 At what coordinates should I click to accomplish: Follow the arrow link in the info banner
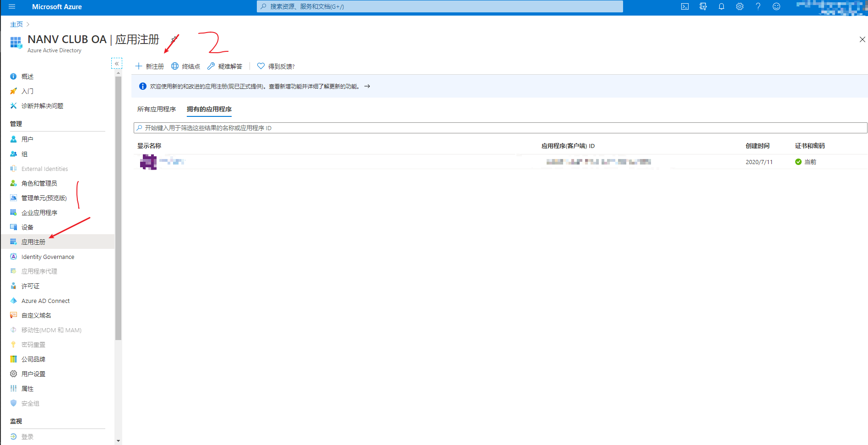367,86
